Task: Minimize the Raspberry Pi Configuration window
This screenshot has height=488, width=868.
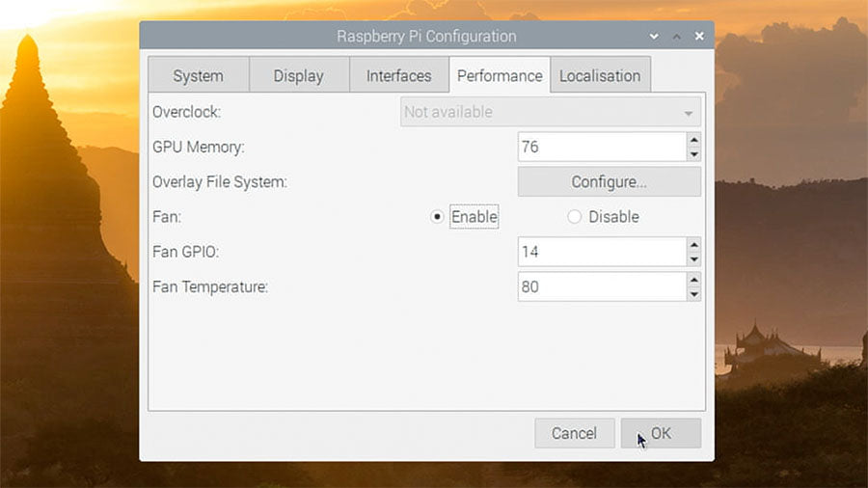Action: pos(654,36)
